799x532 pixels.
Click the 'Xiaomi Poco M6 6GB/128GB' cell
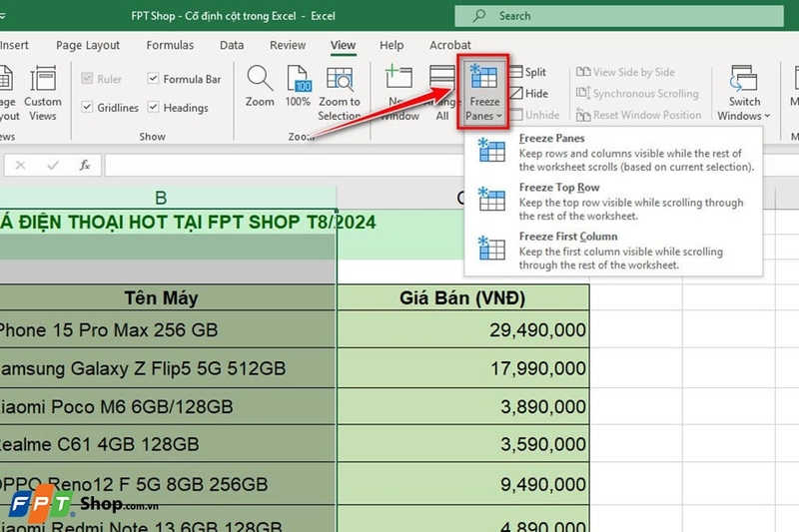click(x=167, y=406)
